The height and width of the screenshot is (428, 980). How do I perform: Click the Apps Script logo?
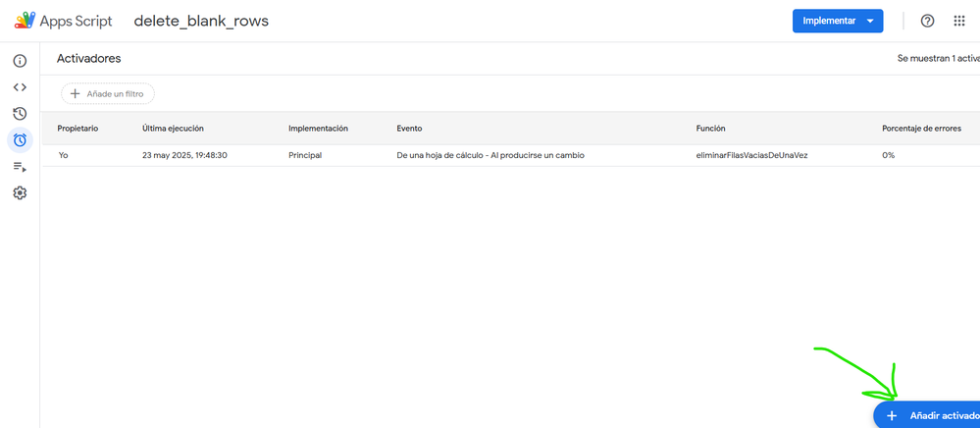coord(25,21)
